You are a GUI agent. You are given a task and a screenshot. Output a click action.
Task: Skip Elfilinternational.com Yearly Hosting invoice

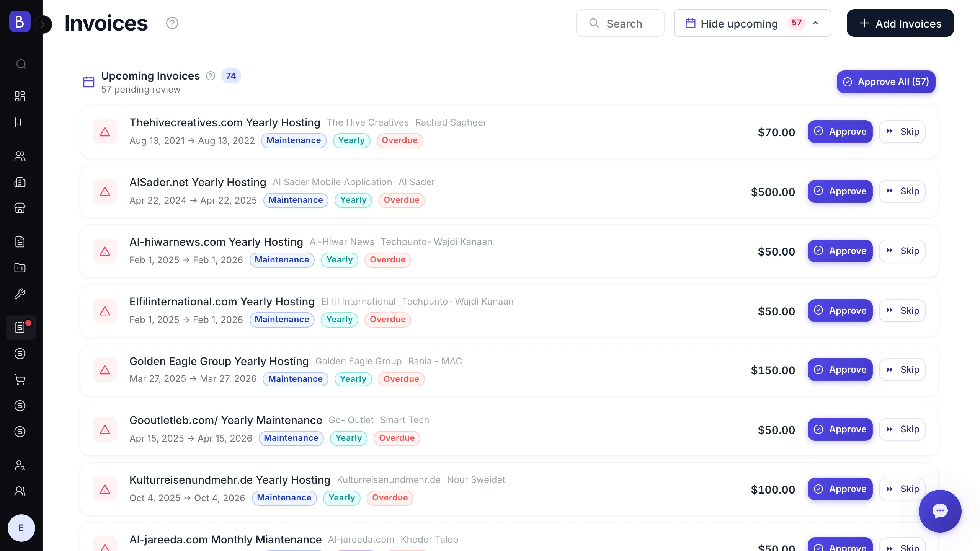tap(902, 311)
